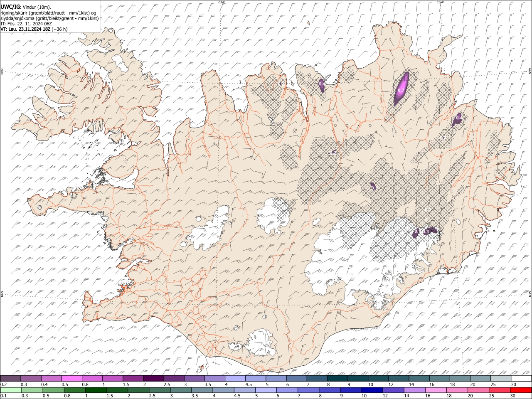Click the light gray 25 swatch in upper legend
The height and width of the screenshot is (399, 532).
click(x=500, y=378)
